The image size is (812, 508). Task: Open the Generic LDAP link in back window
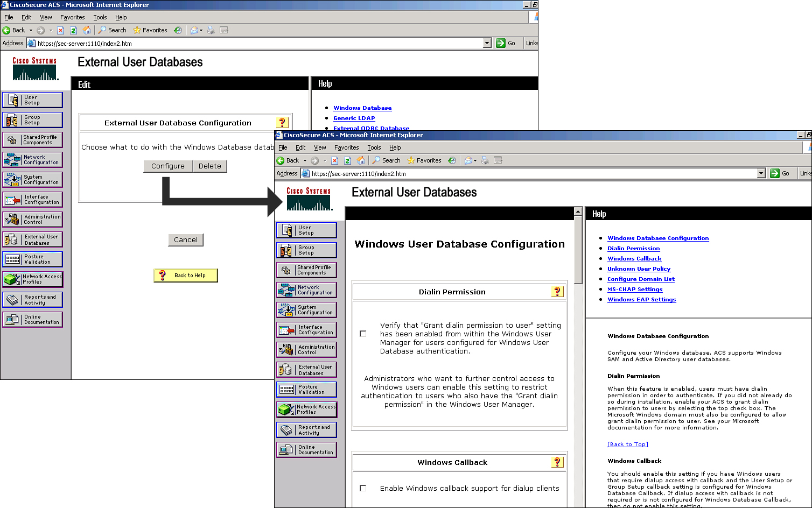click(354, 118)
